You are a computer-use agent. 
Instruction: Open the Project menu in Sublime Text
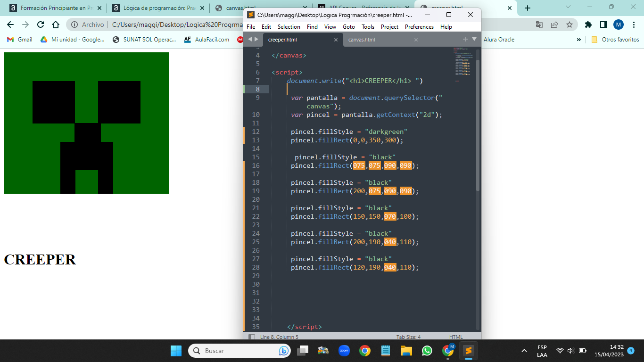click(x=389, y=27)
